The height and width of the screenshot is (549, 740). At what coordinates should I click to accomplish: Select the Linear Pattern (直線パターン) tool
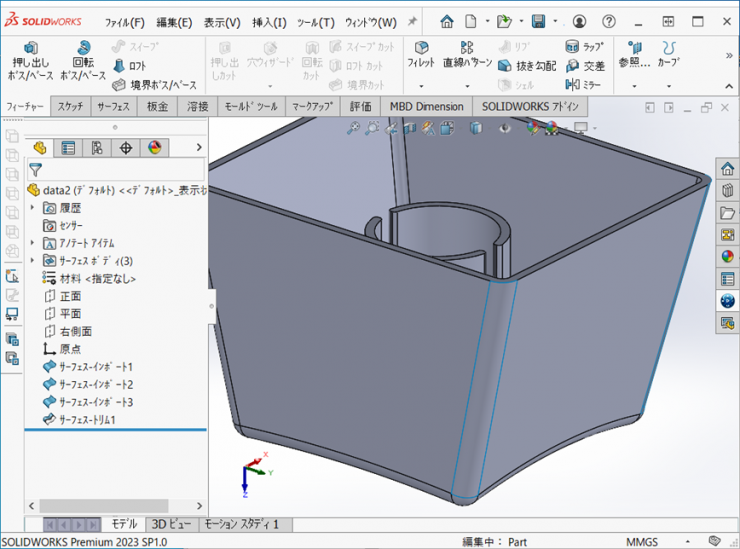tap(467, 56)
